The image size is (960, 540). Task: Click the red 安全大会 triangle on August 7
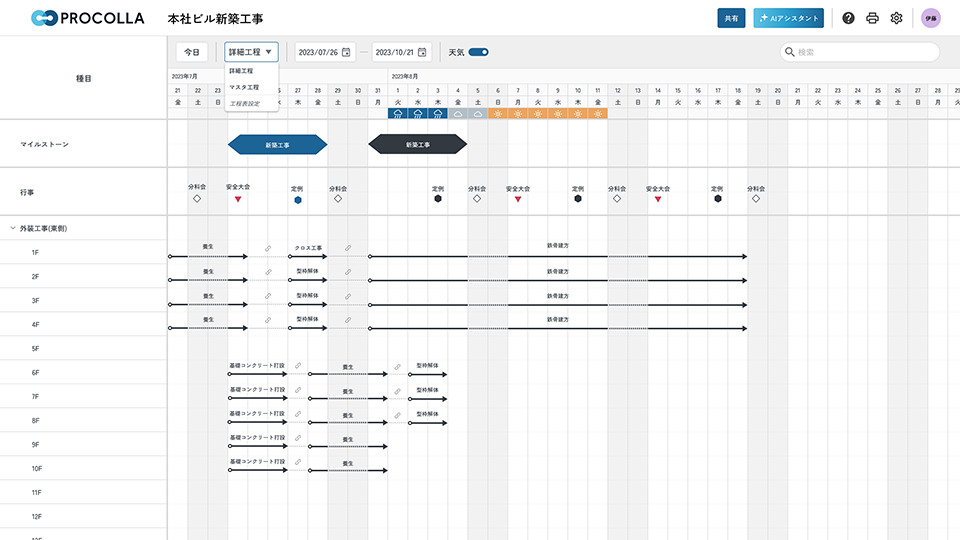(518, 199)
